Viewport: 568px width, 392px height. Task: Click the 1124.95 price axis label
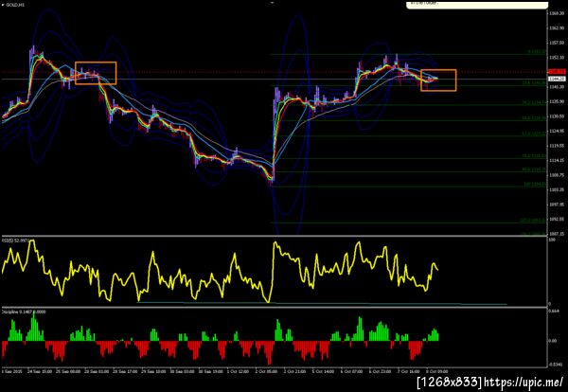(557, 131)
